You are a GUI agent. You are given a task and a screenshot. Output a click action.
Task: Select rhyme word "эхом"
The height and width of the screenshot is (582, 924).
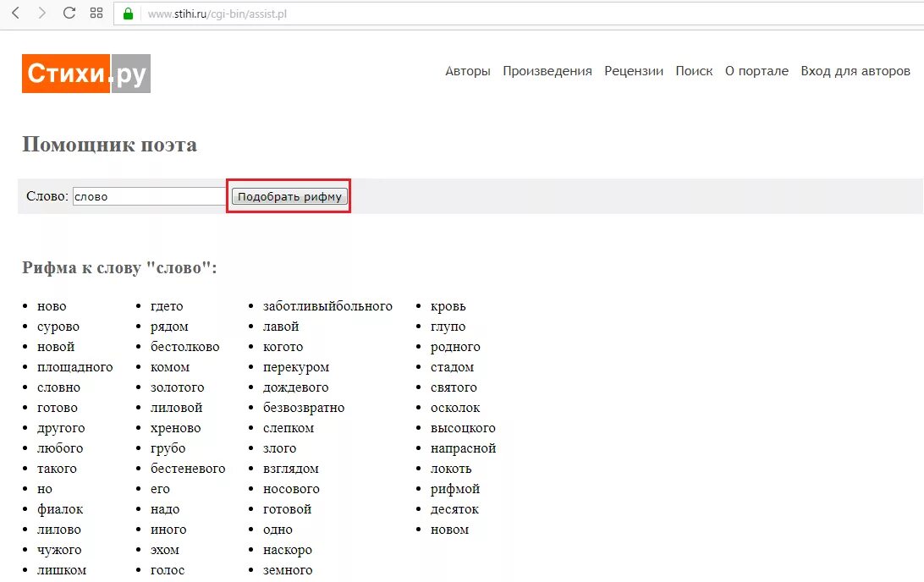point(164,550)
